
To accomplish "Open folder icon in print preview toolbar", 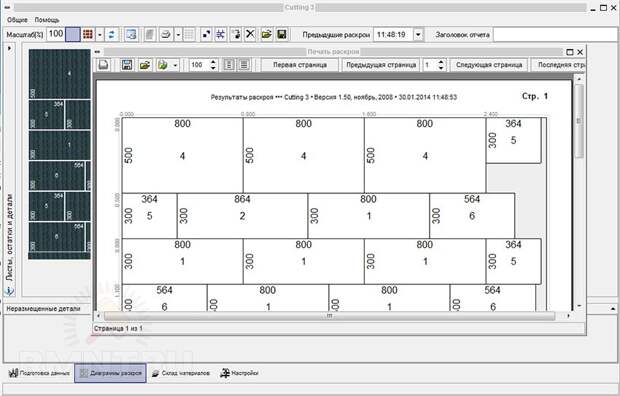I will (x=145, y=65).
